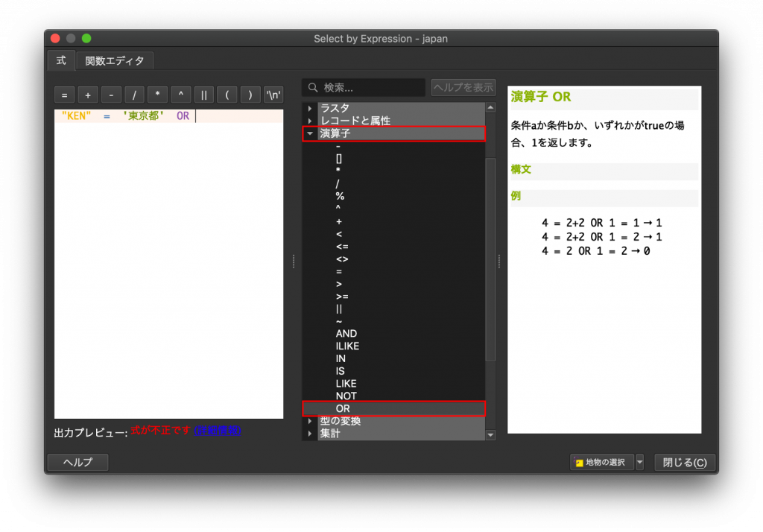Click inside the expression editor area
763x532 pixels.
pos(169,265)
